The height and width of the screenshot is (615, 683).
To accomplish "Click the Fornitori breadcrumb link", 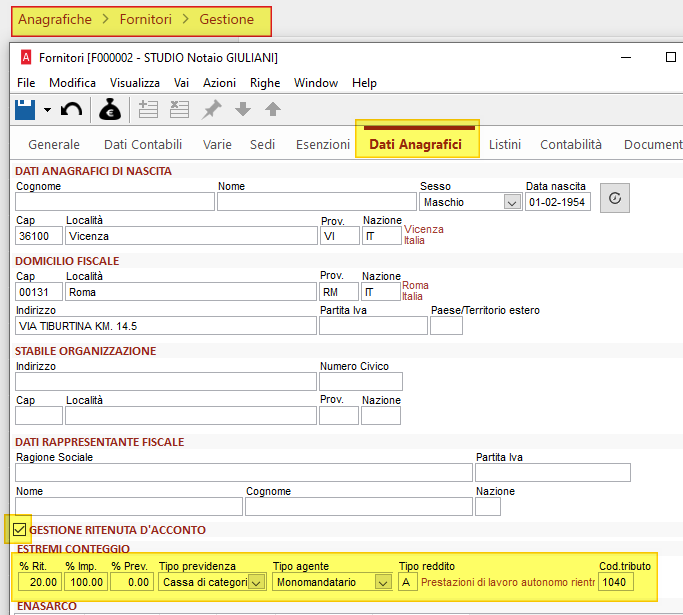I will [x=145, y=19].
